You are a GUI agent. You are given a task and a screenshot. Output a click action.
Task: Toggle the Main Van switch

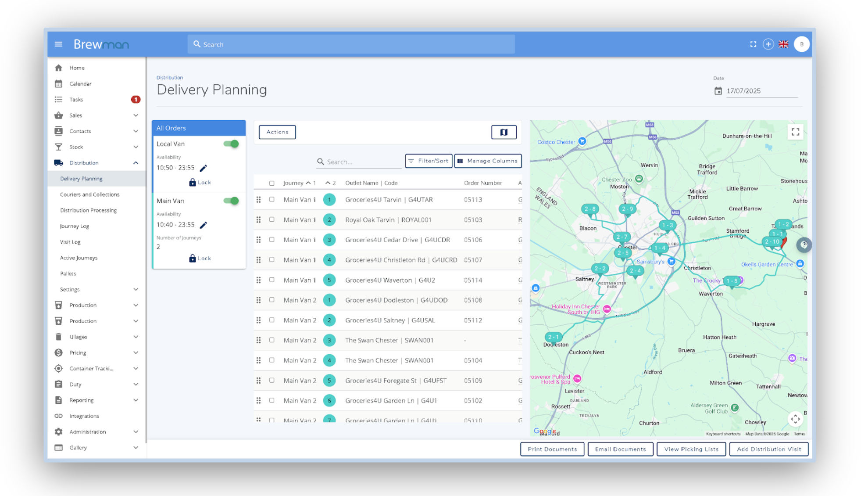coord(231,201)
